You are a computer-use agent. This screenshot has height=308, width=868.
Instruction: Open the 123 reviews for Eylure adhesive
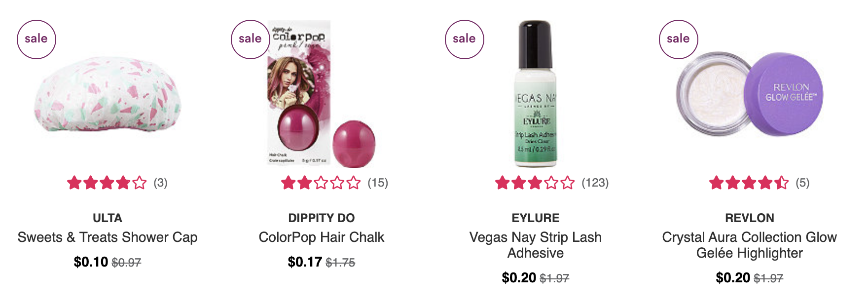point(595,183)
